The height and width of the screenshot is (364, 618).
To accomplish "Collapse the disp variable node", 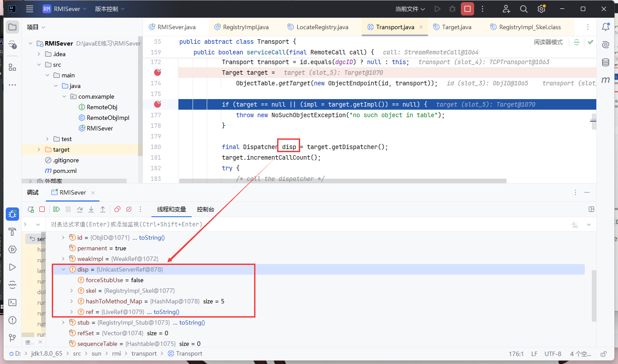I will [x=63, y=269].
